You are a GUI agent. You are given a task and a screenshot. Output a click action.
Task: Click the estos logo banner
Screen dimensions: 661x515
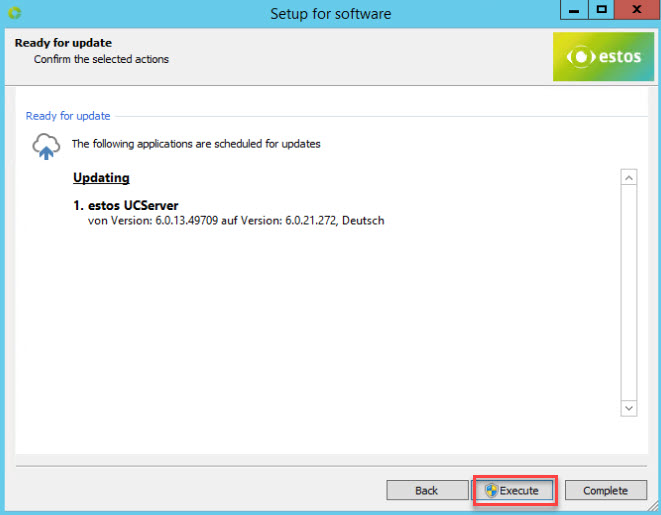[603, 57]
